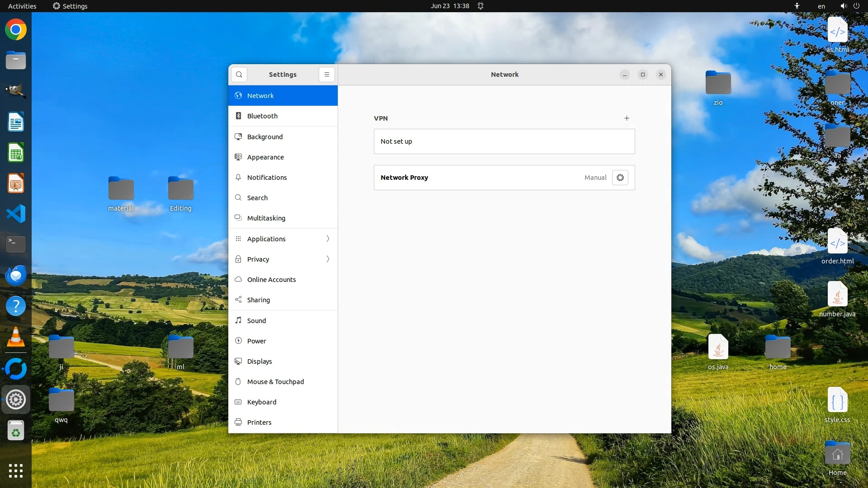The width and height of the screenshot is (868, 488).
Task: Open the Terminal from dock
Action: click(16, 244)
